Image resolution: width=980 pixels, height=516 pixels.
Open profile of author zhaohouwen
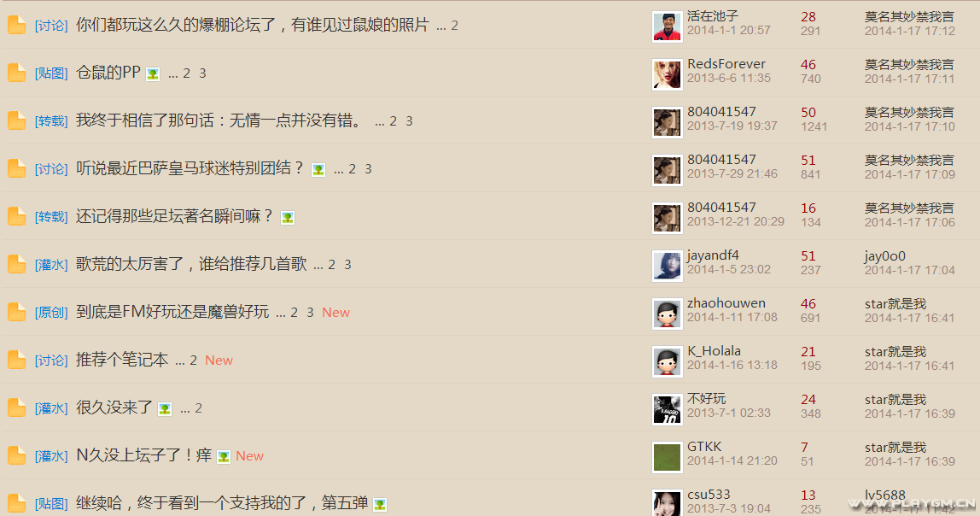click(x=726, y=302)
